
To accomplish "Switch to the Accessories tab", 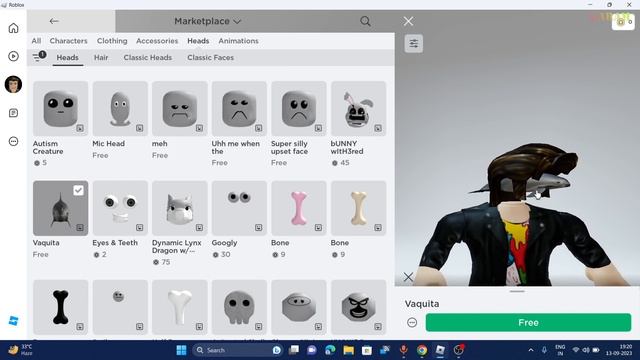I will coord(157,41).
